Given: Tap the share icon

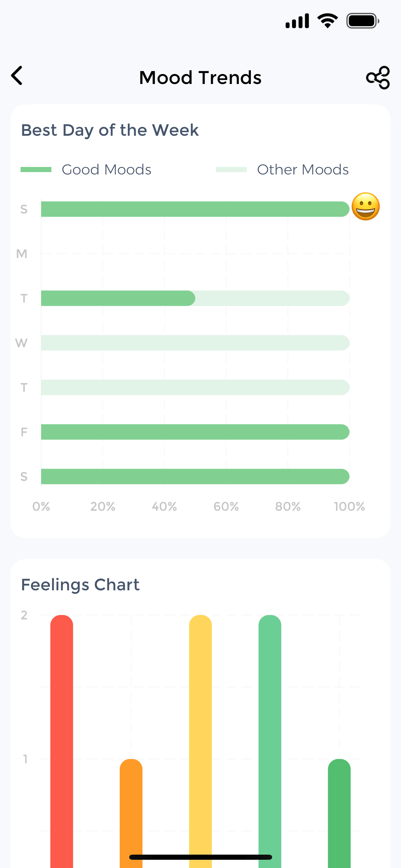Looking at the screenshot, I should pyautogui.click(x=378, y=77).
